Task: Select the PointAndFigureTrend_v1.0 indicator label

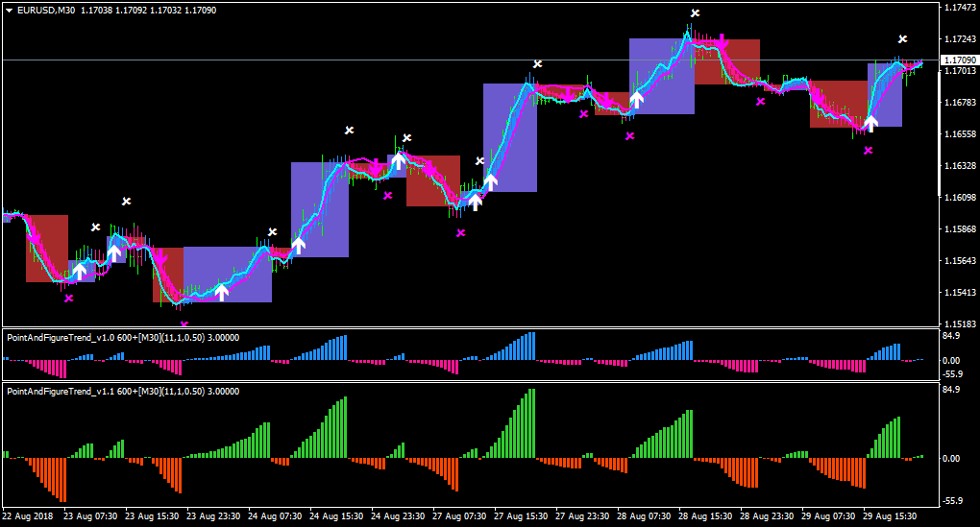Action: coord(123,338)
